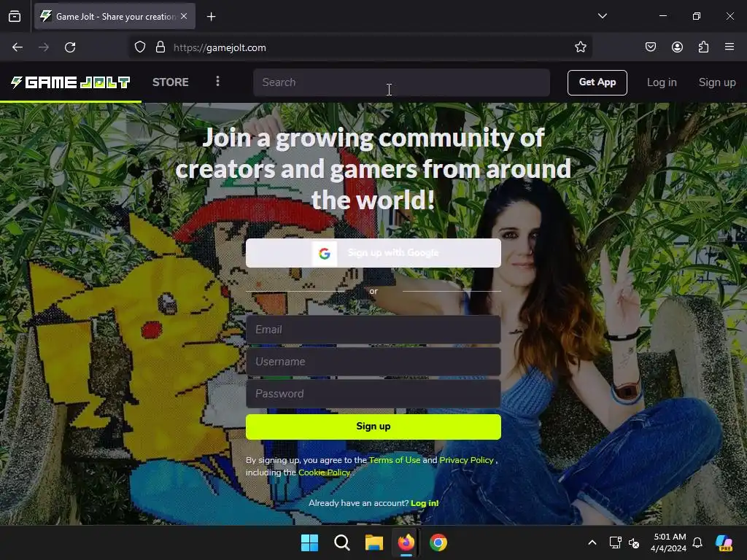
Task: Open the three-dot more menu in navbar
Action: pos(217,82)
